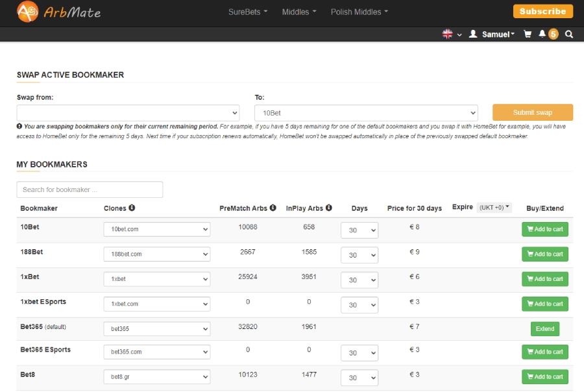This screenshot has width=584, height=392.
Task: Open the shopping cart icon
Action: [528, 34]
